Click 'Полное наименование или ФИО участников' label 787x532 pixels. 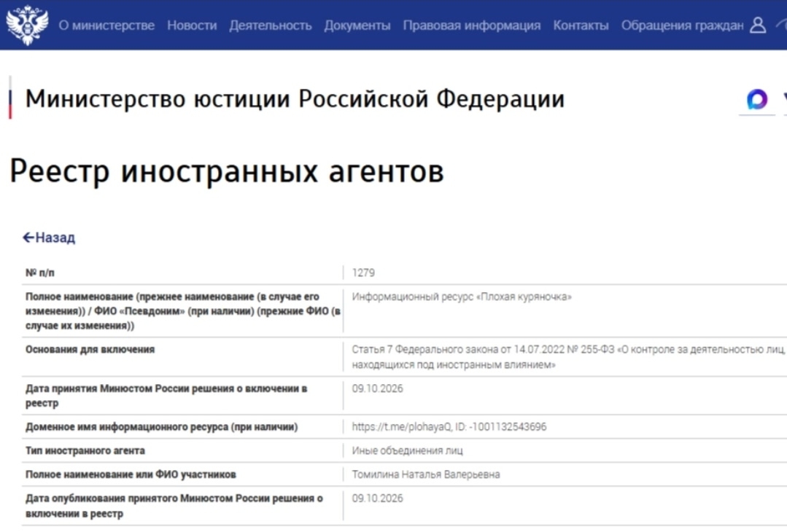(x=131, y=474)
